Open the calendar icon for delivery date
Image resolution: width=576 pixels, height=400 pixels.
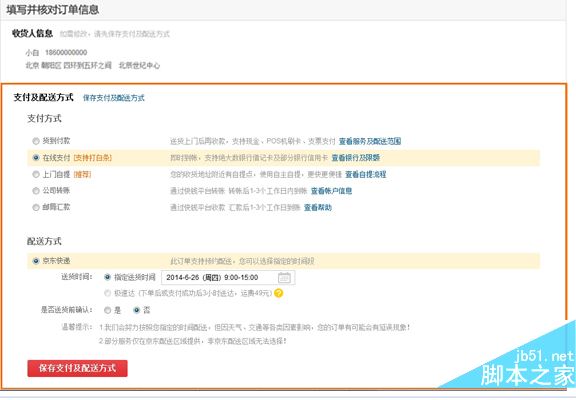tap(284, 278)
